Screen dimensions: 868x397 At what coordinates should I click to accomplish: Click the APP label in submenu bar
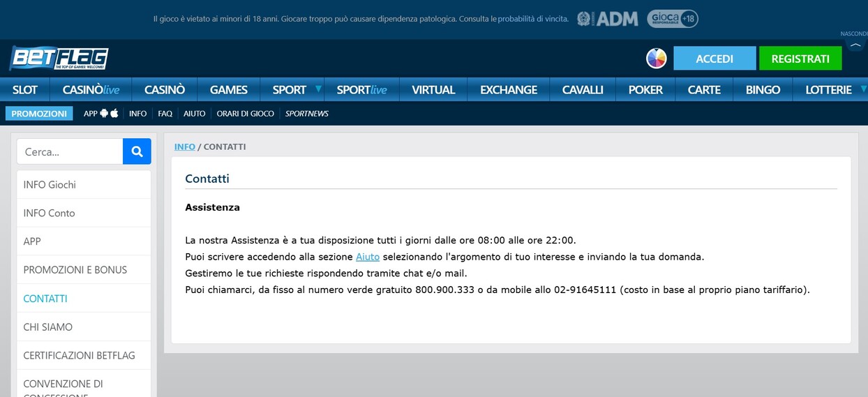point(91,113)
